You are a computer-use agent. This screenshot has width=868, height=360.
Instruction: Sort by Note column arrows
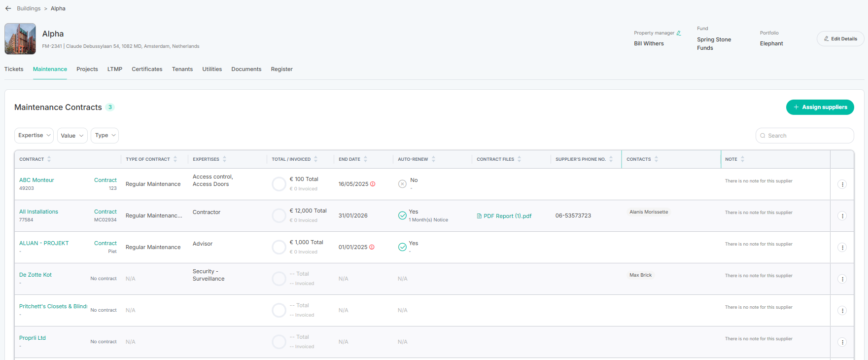point(742,159)
